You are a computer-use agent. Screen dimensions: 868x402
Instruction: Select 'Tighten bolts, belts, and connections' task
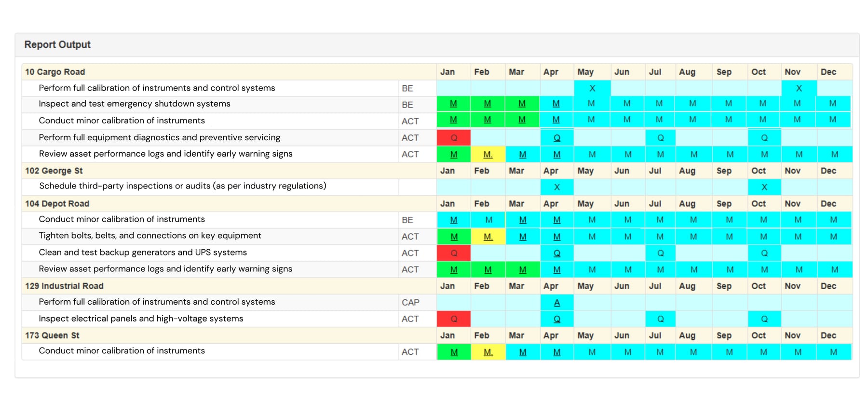[x=150, y=236]
